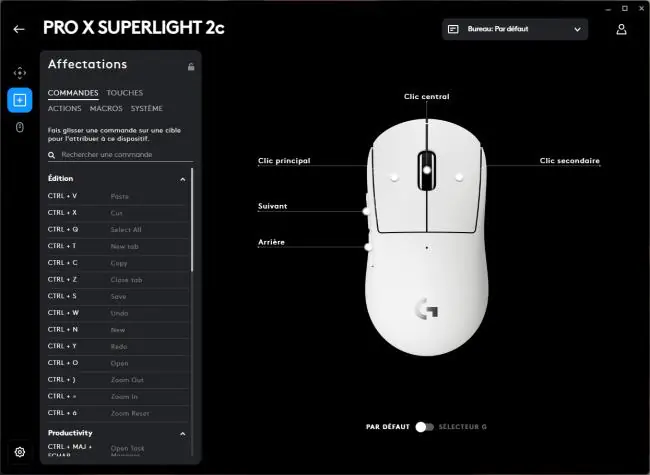Open the Bureau: Par défaut profile dropdown

(515, 29)
